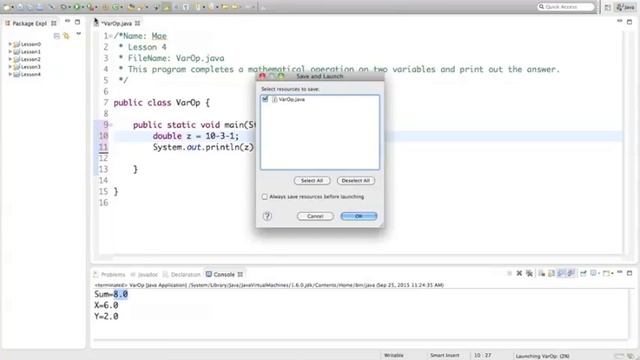Expand the Lesson0 project

click(10, 44)
